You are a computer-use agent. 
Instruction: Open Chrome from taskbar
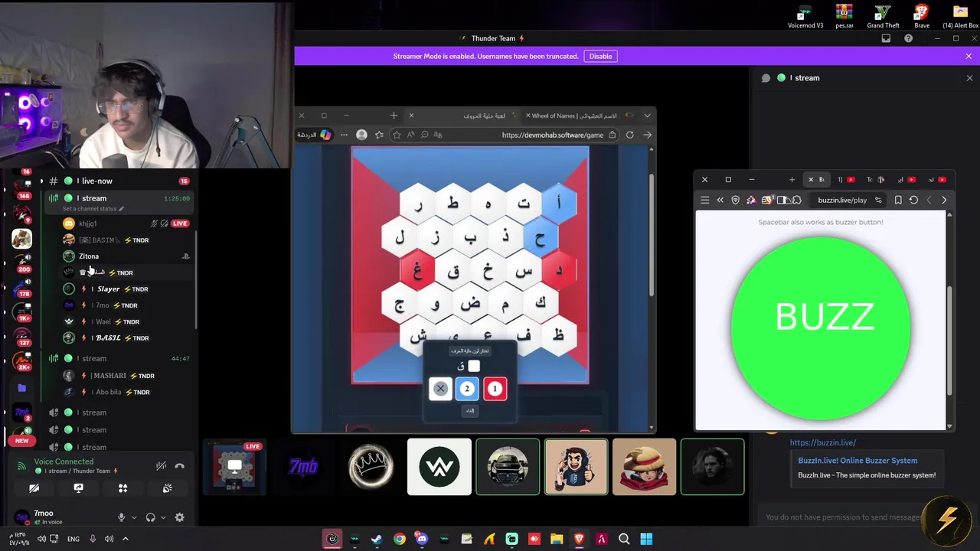click(400, 539)
